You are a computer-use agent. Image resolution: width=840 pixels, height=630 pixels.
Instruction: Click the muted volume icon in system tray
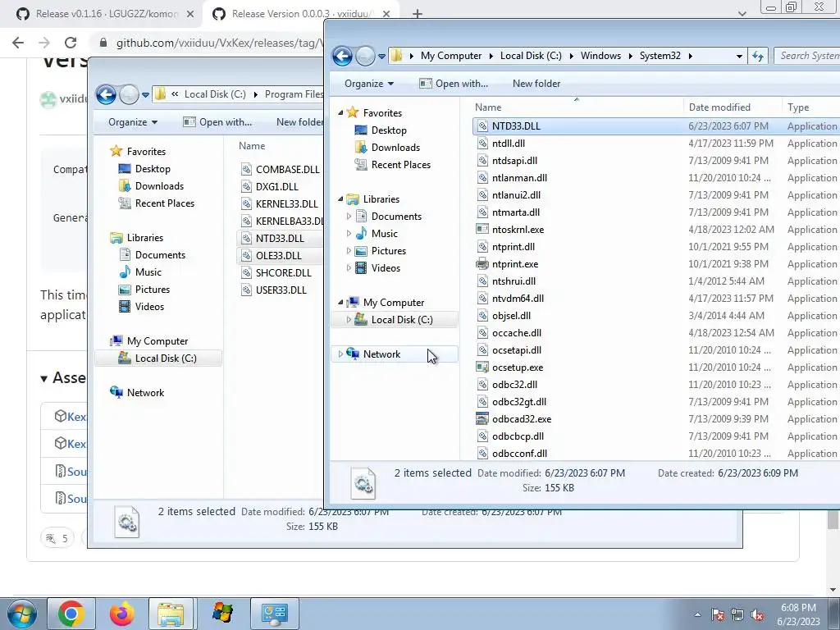pos(757,614)
